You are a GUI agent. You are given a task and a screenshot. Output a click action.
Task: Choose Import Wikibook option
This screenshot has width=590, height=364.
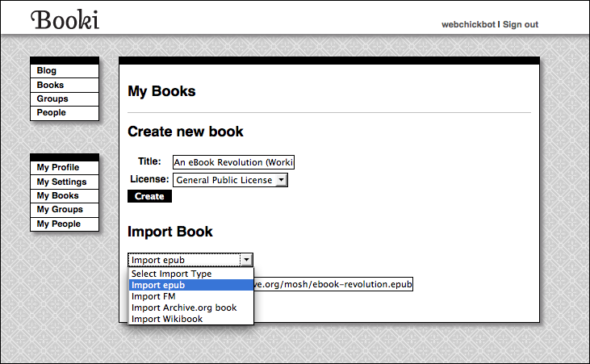pos(167,319)
